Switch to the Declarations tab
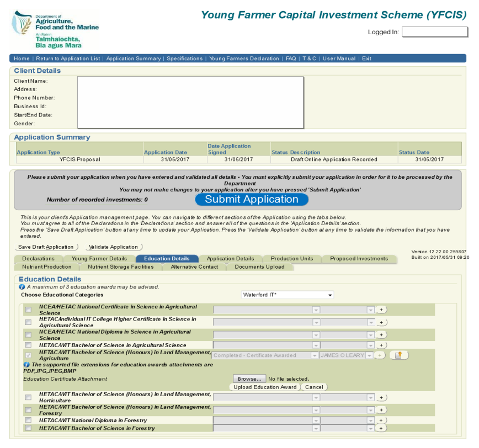The height and width of the screenshot is (448, 479). [38, 259]
